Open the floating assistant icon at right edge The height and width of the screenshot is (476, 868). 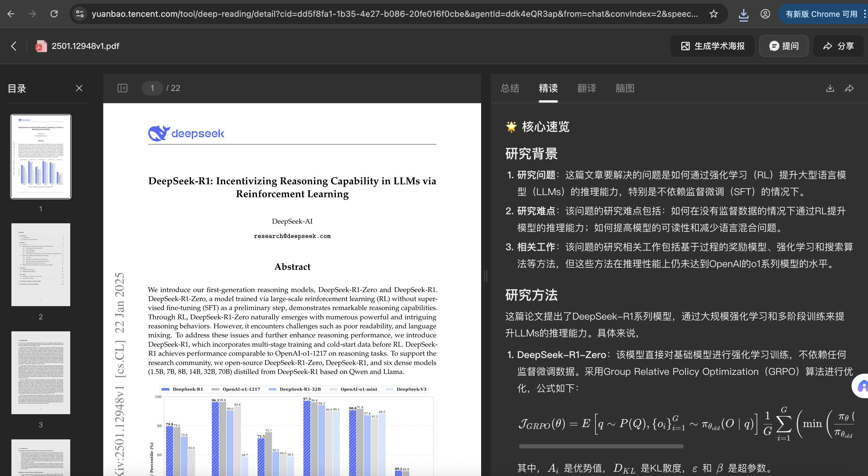(861, 386)
